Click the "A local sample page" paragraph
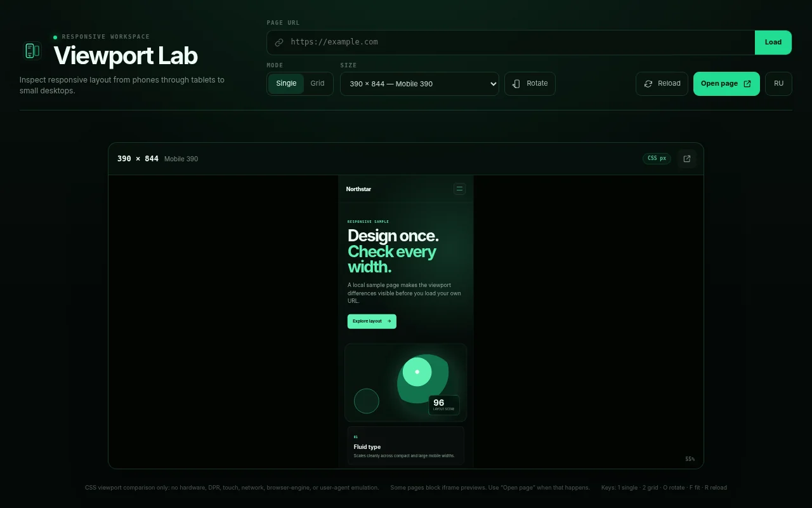812x508 pixels. click(x=404, y=293)
